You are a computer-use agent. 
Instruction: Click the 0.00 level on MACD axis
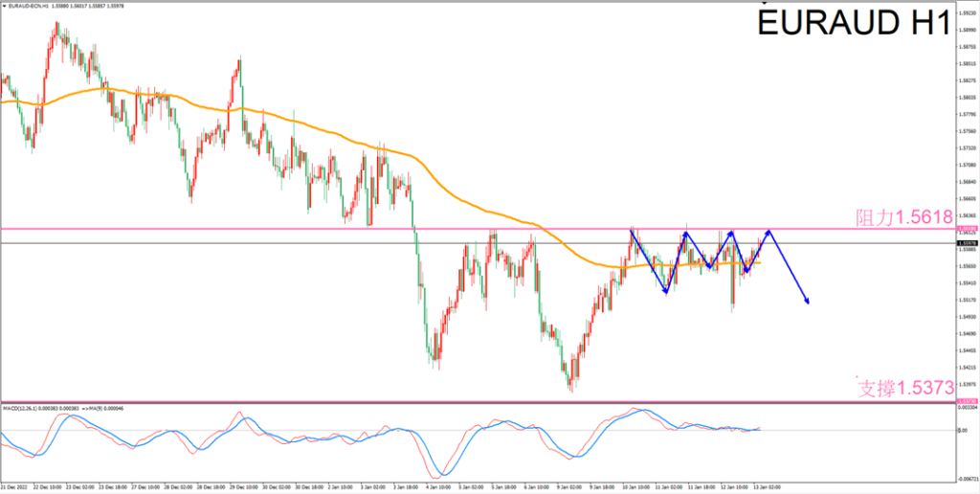[963, 430]
